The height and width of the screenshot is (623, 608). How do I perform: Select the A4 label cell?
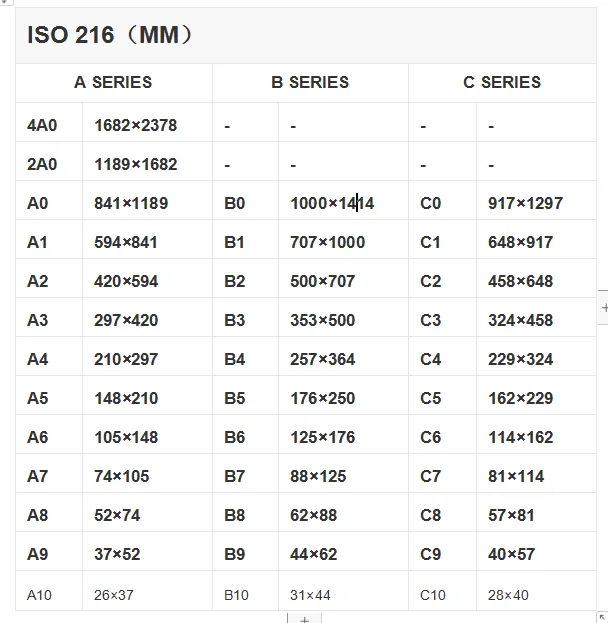pos(38,359)
